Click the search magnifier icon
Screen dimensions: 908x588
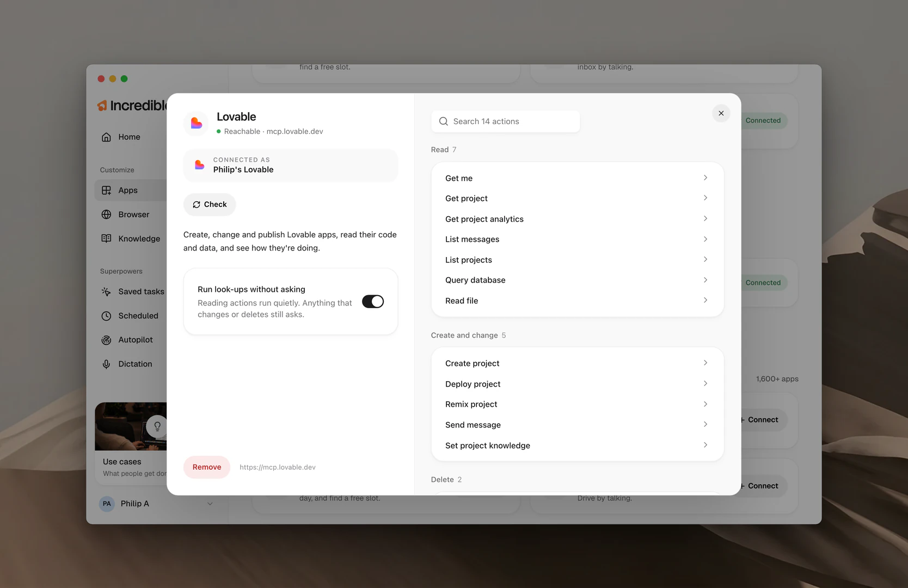pos(443,121)
